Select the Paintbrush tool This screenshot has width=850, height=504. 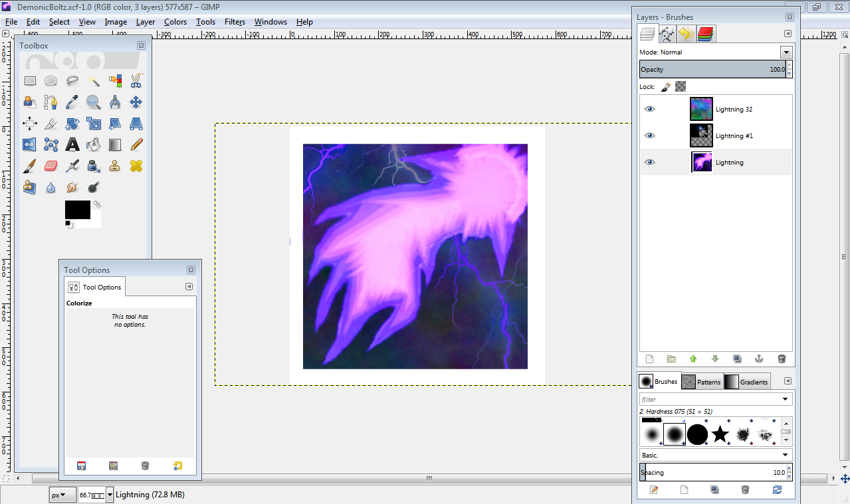[30, 166]
